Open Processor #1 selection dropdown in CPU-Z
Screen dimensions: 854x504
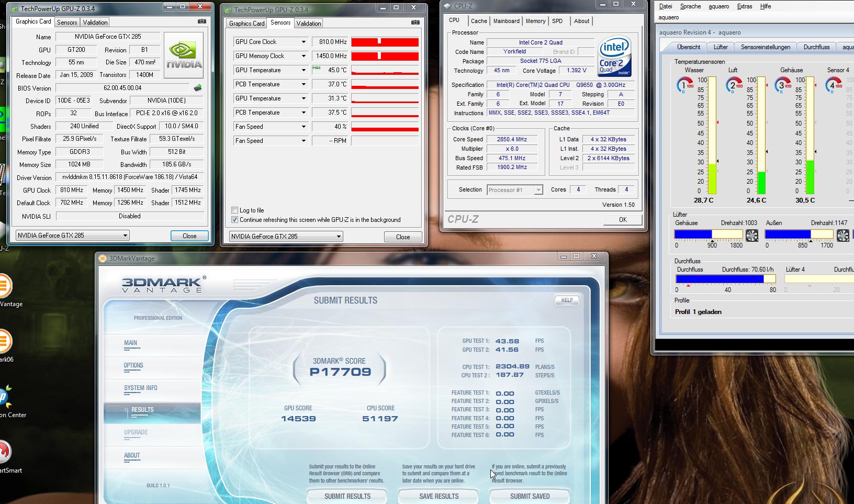pos(515,190)
